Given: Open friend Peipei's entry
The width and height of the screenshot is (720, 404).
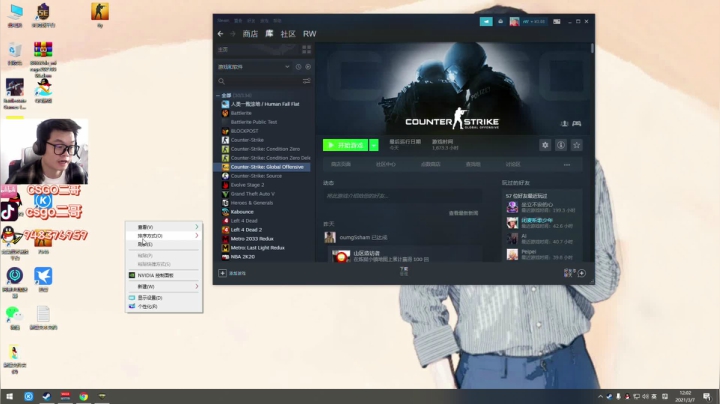Looking at the screenshot, I should pyautogui.click(x=541, y=254).
